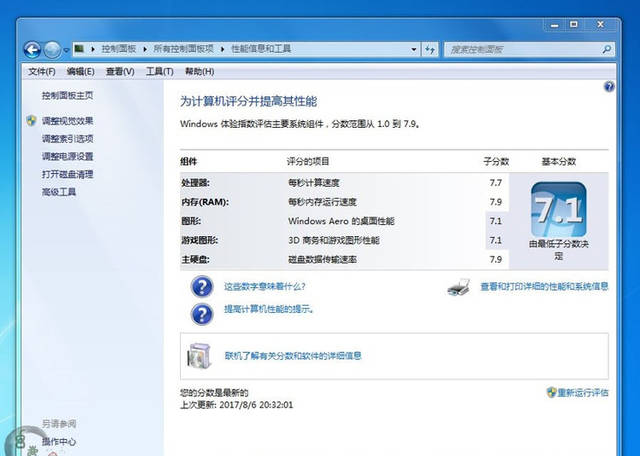Open 提高计算机性能的提示 link
The width and height of the screenshot is (640, 456).
[x=269, y=309]
